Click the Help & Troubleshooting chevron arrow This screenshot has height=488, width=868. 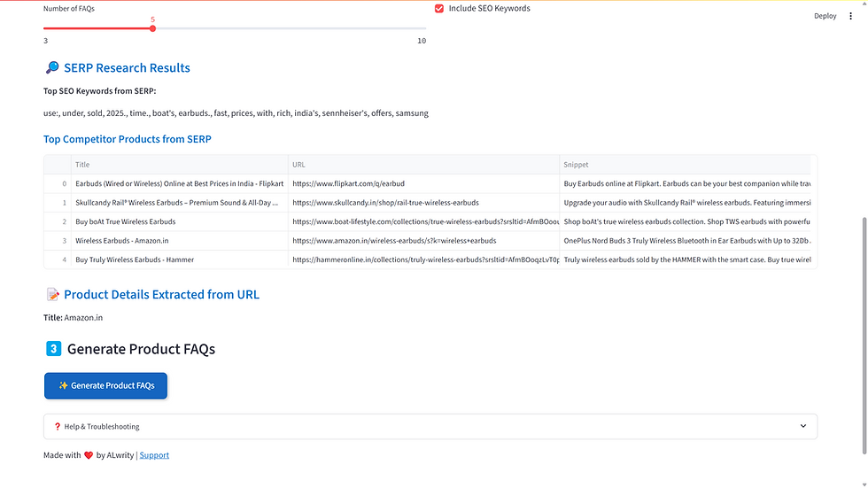click(802, 426)
